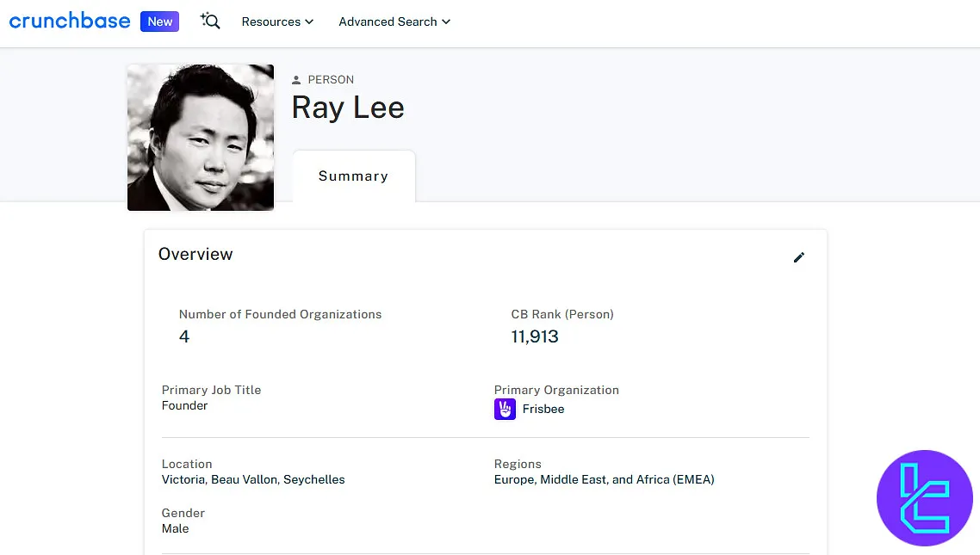Screen dimensions: 980x555
Task: Expand the Advanced Search dropdown menu
Action: pos(394,22)
